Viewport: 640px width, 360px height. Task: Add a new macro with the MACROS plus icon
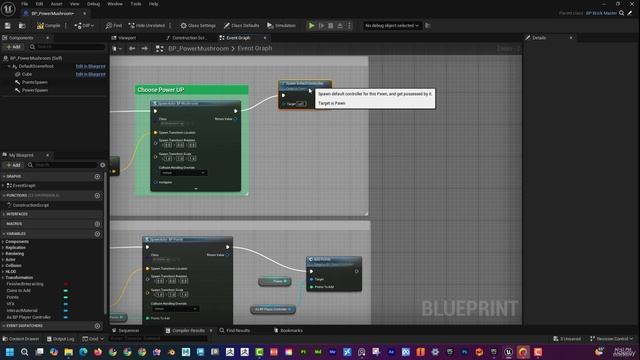97,224
